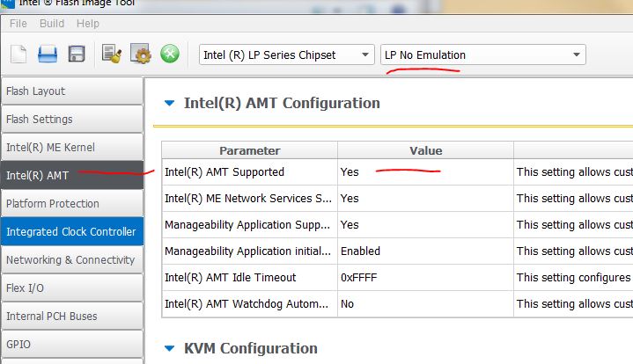This screenshot has width=633, height=364.
Task: Click the document with brush toolbar icon
Action: [x=112, y=54]
